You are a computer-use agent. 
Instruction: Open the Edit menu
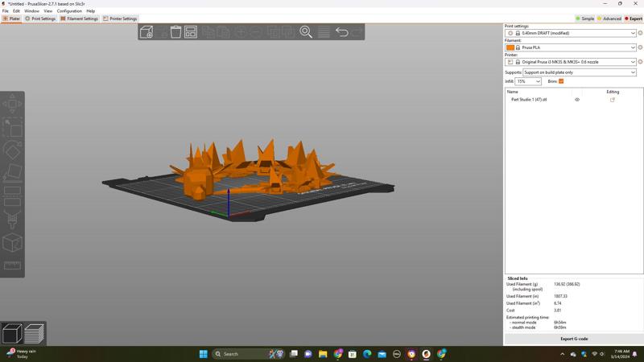(x=16, y=11)
